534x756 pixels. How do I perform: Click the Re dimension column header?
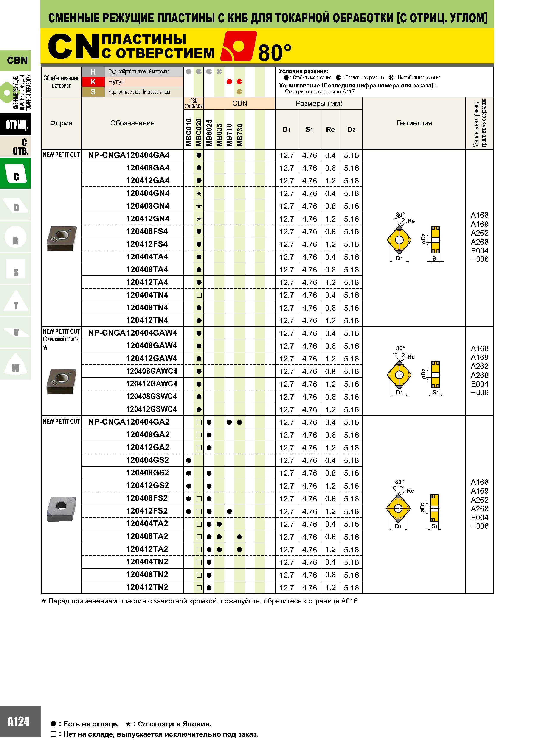[x=330, y=129]
